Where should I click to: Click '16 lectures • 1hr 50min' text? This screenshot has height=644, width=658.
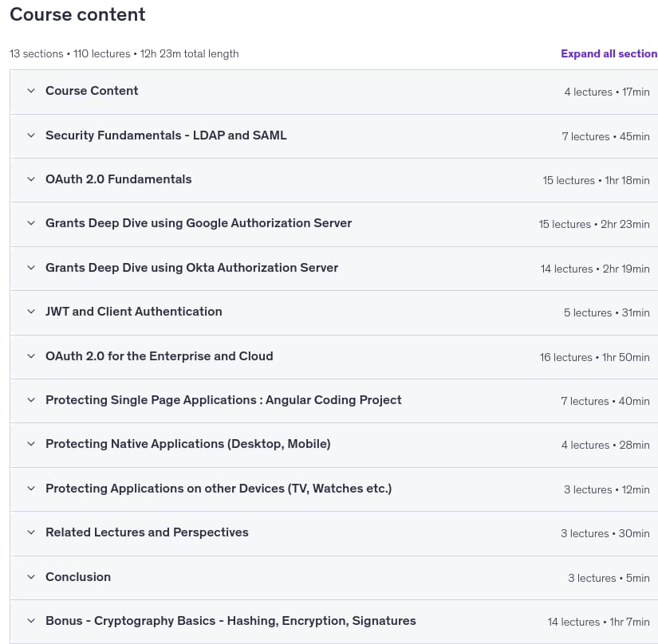tap(595, 357)
